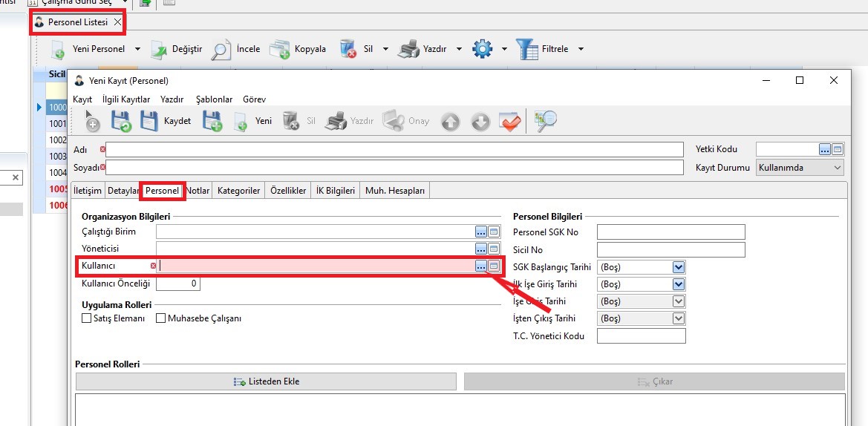Expand the Kayıt Durumu dropdown
Image resolution: width=868 pixels, height=426 pixels.
point(838,168)
